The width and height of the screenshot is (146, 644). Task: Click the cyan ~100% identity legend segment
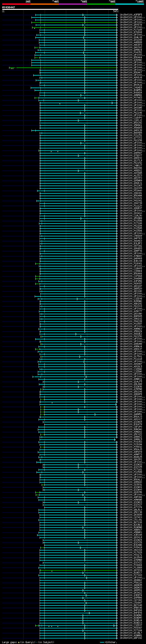pos(130,4)
